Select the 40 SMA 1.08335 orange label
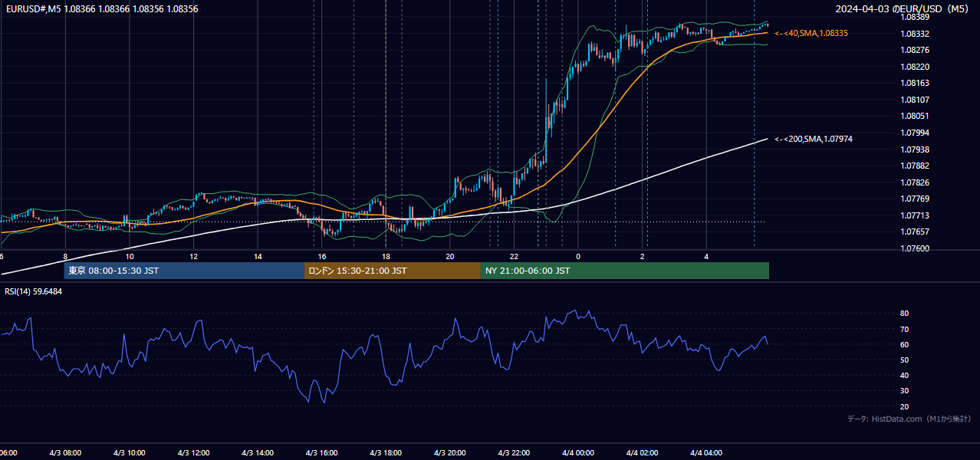The image size is (980, 460). tap(811, 34)
